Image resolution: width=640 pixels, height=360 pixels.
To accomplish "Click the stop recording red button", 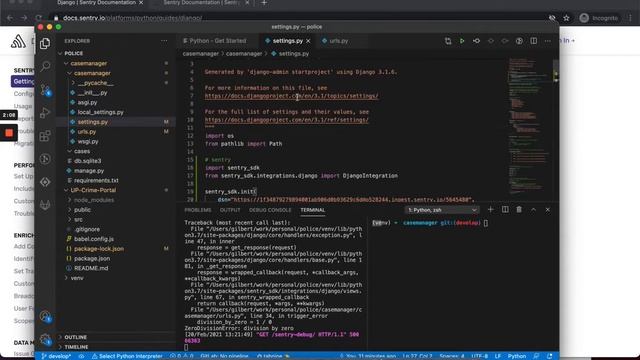I will [9, 133].
